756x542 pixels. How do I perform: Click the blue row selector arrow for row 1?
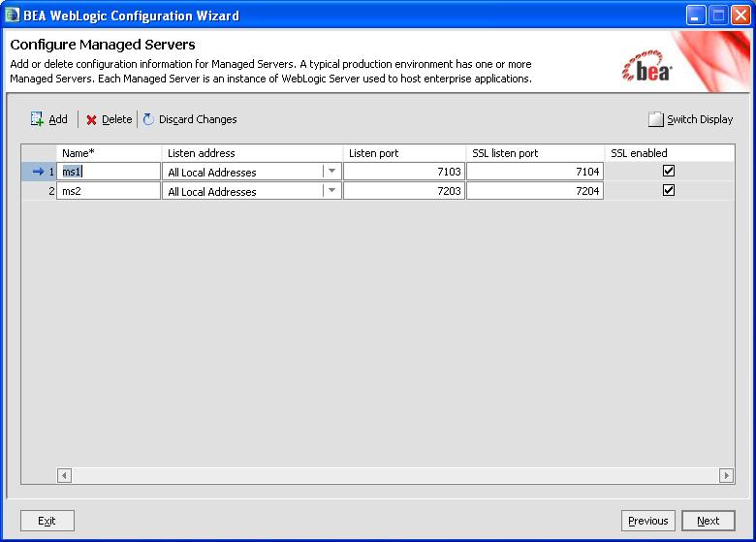pos(38,172)
